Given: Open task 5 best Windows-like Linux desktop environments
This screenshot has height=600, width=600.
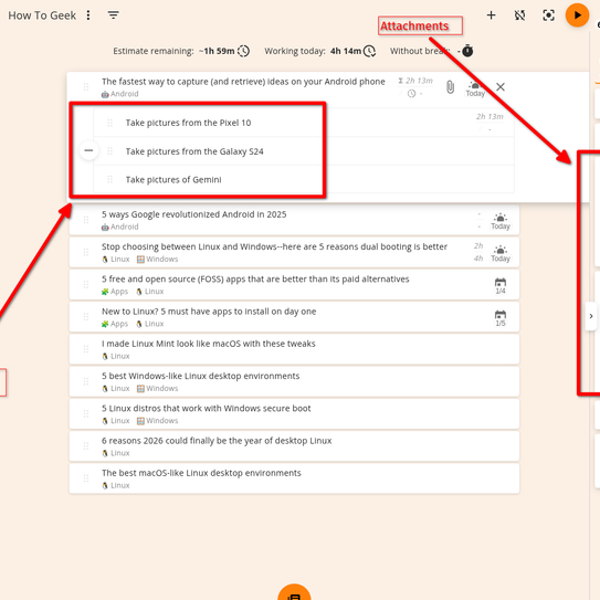Looking at the screenshot, I should click(x=200, y=376).
